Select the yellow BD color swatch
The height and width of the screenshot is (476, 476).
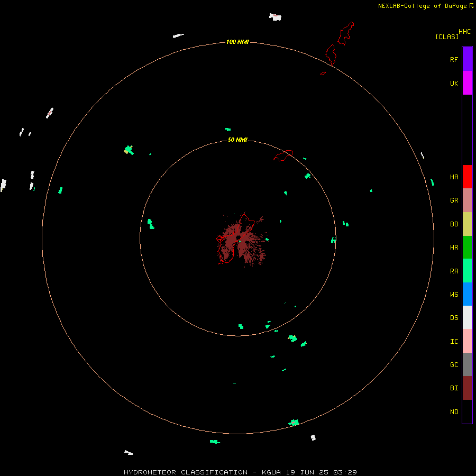pos(467,224)
